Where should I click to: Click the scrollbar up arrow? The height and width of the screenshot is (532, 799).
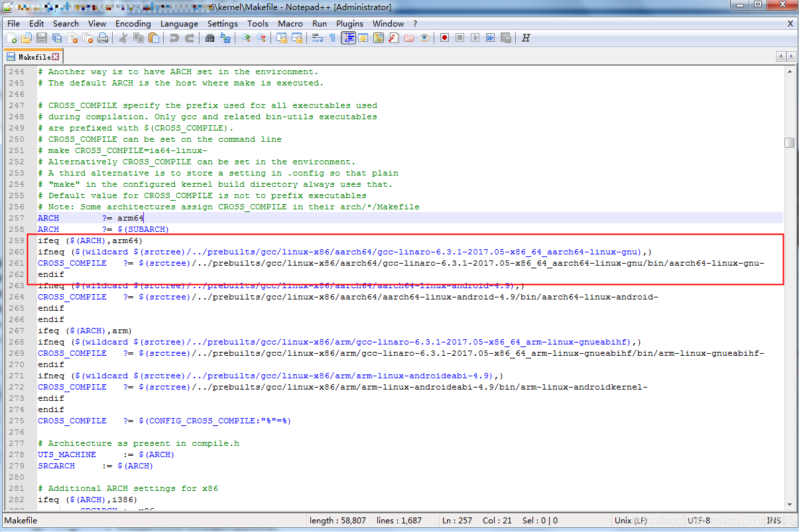click(x=789, y=70)
